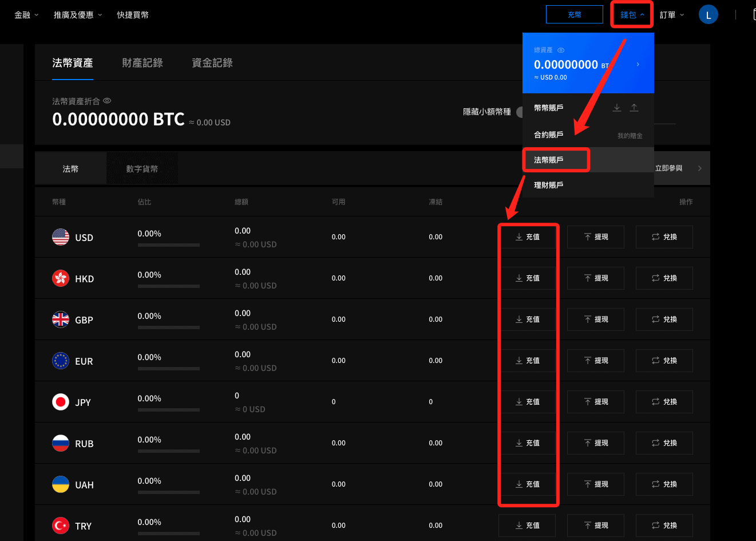Click the USD flag icon
The image size is (756, 541).
pyautogui.click(x=61, y=236)
